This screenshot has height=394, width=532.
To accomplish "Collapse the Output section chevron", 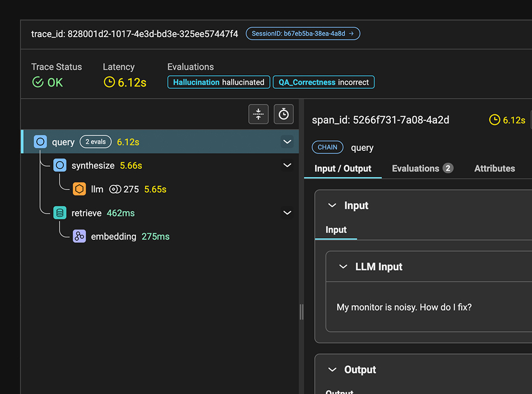I will (331, 370).
